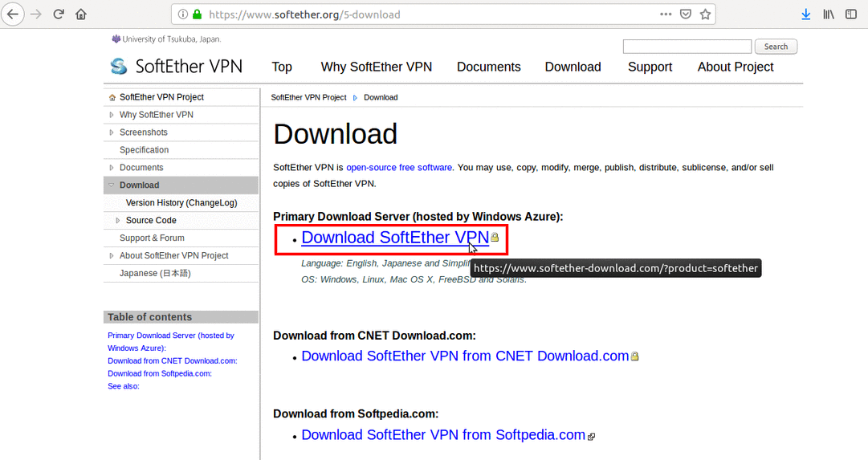868x460 pixels.
Task: Open Download in the top navigation
Action: [x=573, y=67]
